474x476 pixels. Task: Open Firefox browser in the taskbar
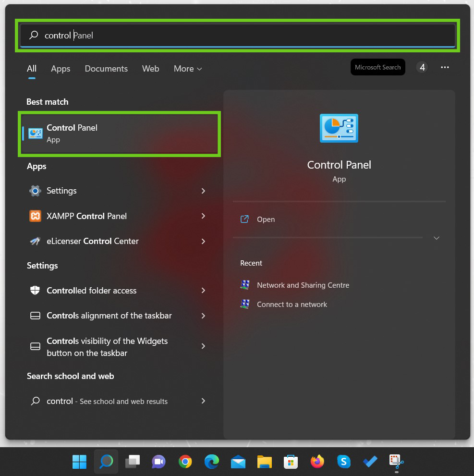(x=317, y=462)
